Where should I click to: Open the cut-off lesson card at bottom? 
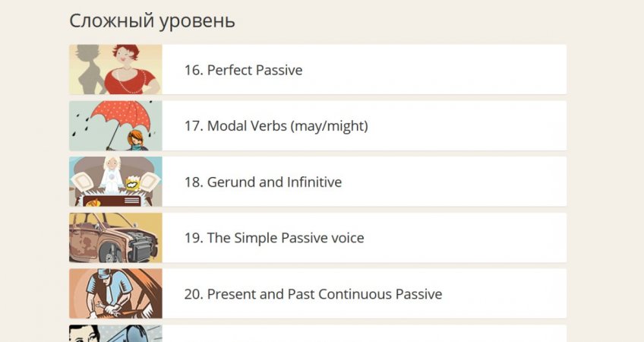365,334
